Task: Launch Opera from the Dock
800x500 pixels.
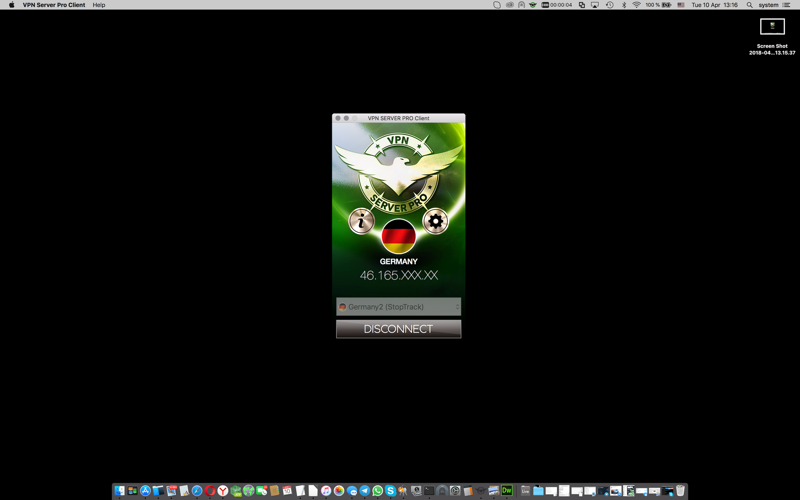Action: point(210,490)
